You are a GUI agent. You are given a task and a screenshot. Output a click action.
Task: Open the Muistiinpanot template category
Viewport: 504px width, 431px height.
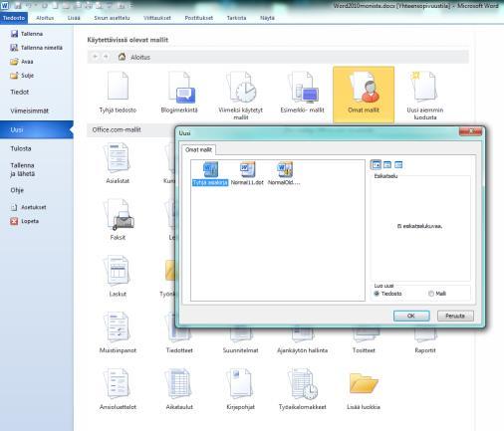(x=118, y=332)
